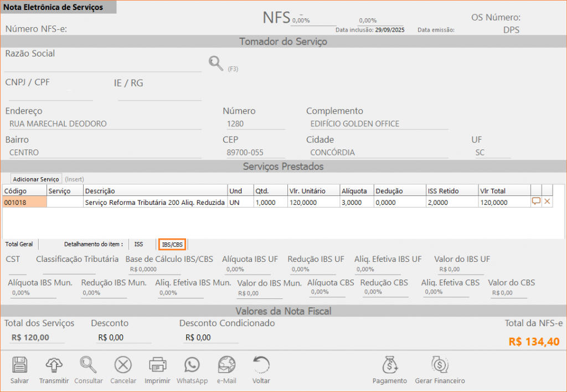Image resolution: width=567 pixels, height=392 pixels.
Task: Cancel the invoice using Cancelar icon
Action: pyautogui.click(x=123, y=365)
